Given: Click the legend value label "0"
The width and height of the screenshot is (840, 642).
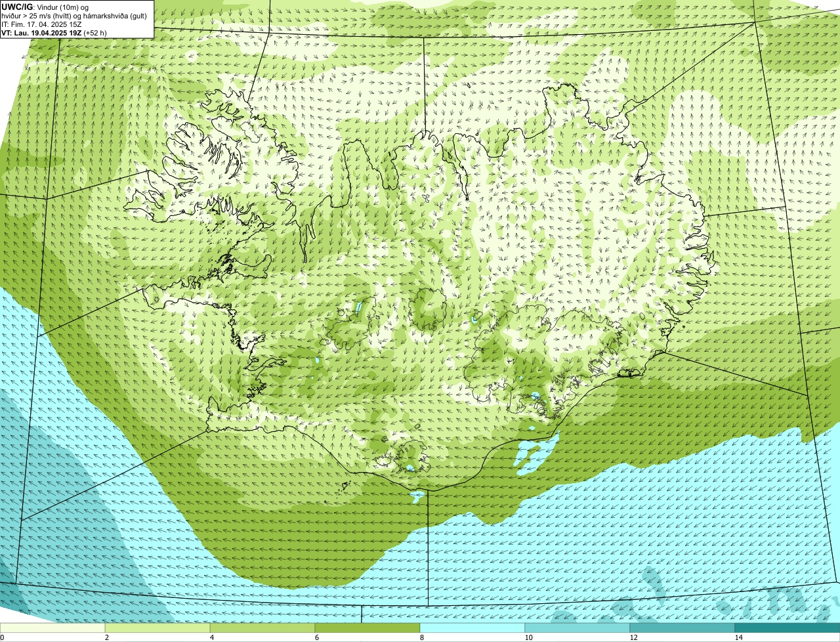Looking at the screenshot, I should 2,637.
